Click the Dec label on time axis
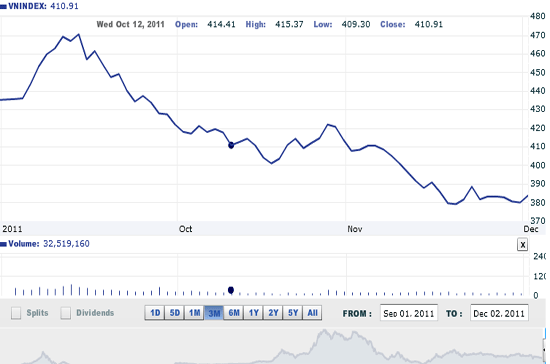The width and height of the screenshot is (550, 364). click(x=531, y=229)
